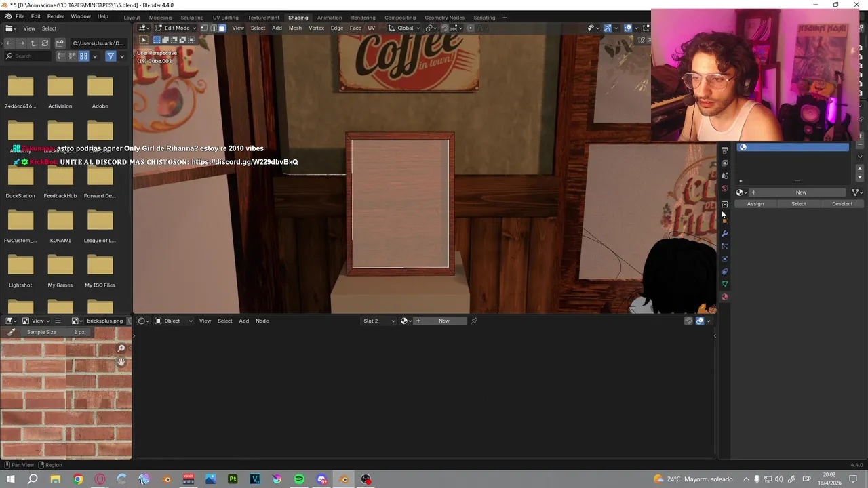Enable vertex select mode

[204, 28]
